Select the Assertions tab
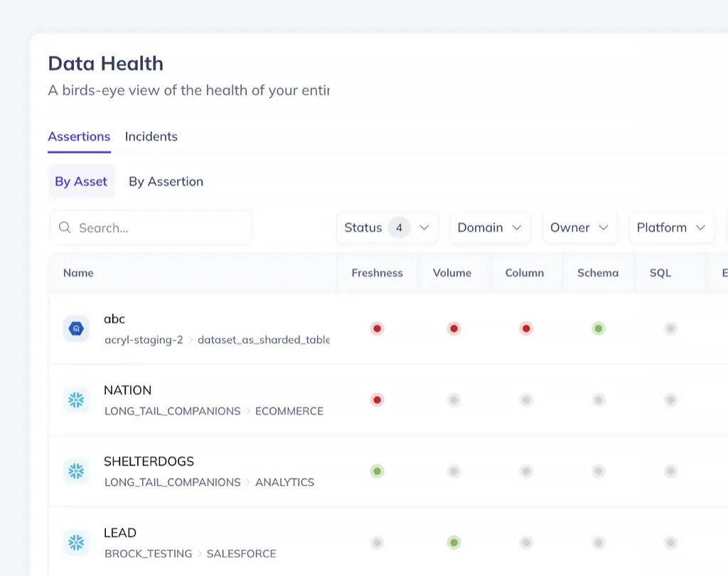728x576 pixels. coord(79,137)
